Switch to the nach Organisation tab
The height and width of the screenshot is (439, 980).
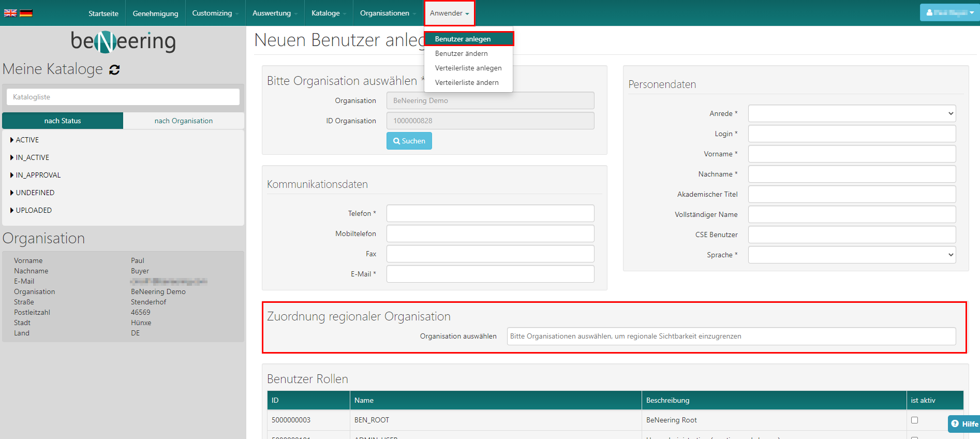183,121
